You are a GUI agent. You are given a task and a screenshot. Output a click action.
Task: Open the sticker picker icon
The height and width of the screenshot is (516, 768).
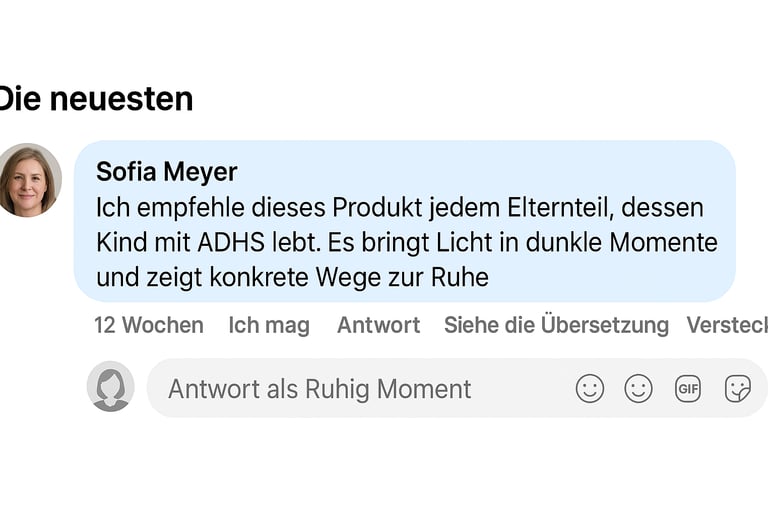coord(738,388)
